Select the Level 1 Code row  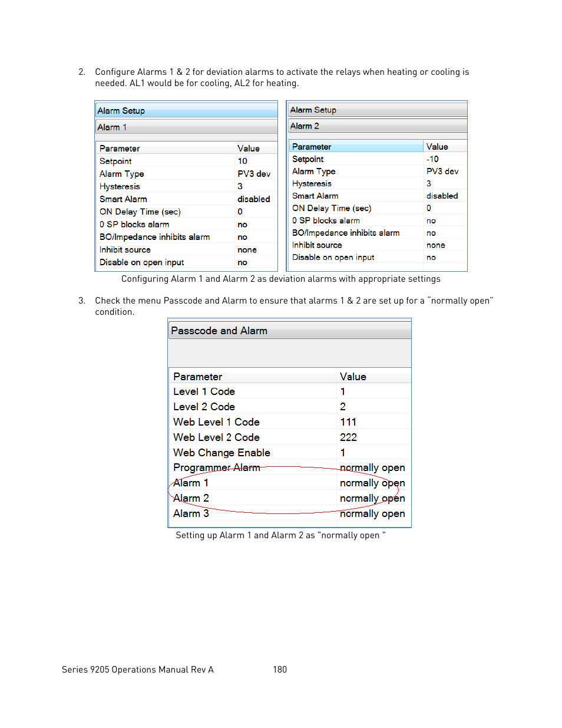pyautogui.click(x=289, y=391)
